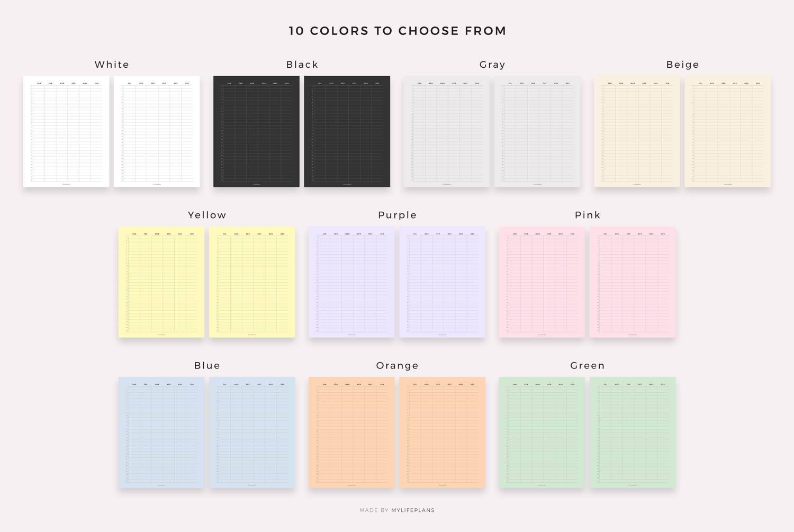This screenshot has height=532, width=794.
Task: Click the orange Jan–Jun planner page
Action: point(351,432)
